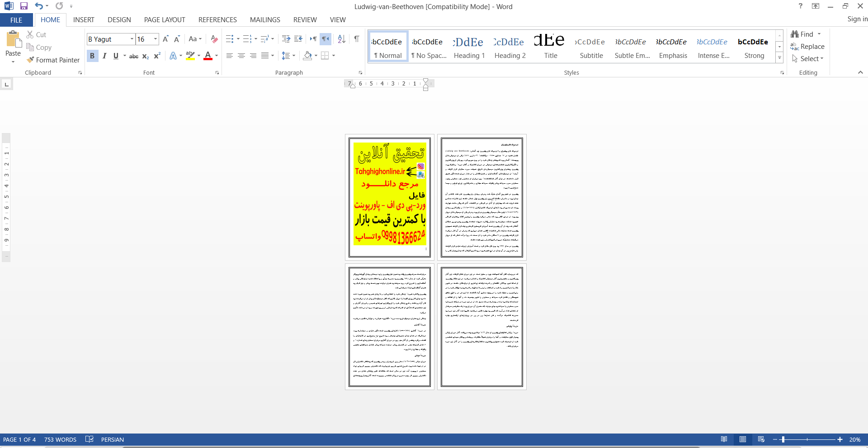Align text to the left
The height and width of the screenshot is (448, 868).
pos(230,56)
